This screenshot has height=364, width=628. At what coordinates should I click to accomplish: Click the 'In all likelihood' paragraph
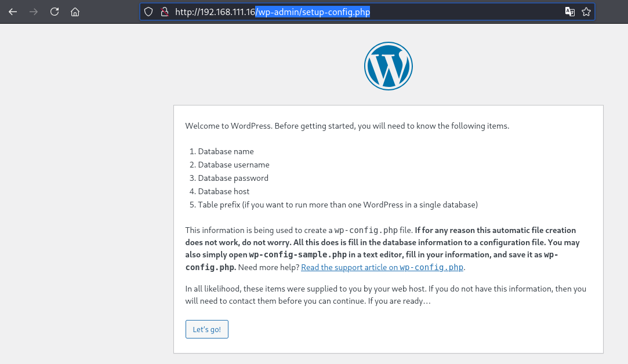click(386, 294)
